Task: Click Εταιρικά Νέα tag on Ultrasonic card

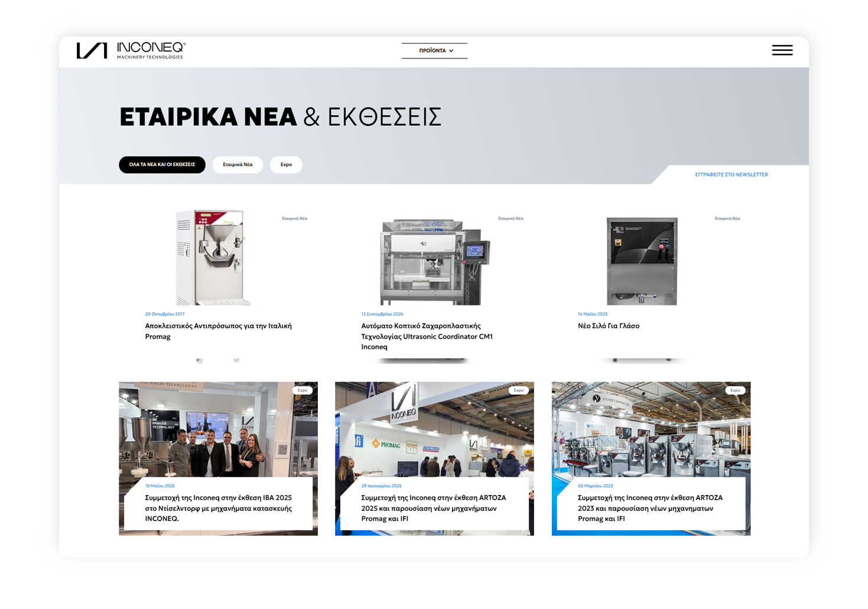Action: point(511,219)
